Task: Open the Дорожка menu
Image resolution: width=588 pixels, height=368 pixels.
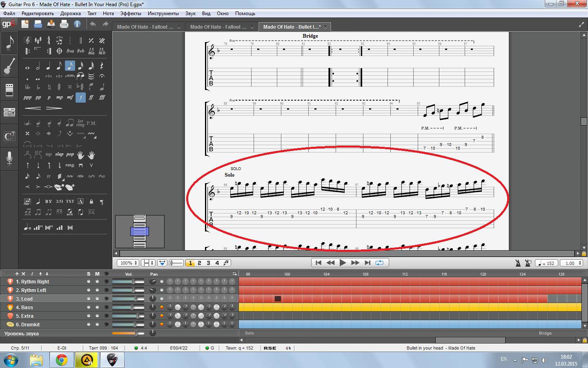Action: 71,13
